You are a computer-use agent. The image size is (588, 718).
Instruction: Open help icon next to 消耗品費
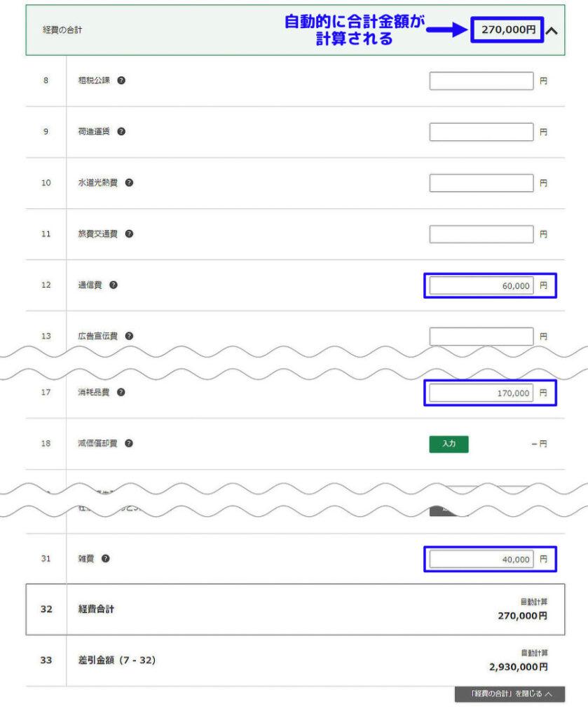pos(121,393)
